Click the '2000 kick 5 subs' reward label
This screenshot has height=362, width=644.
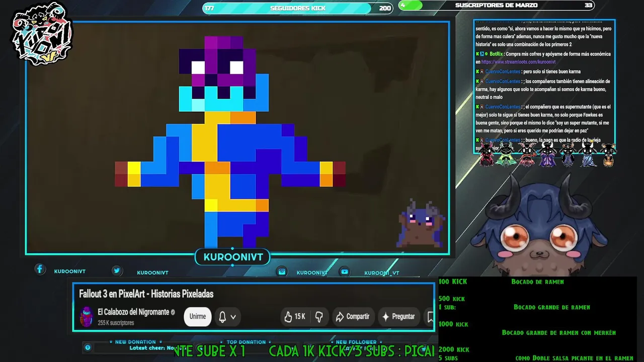454,353
